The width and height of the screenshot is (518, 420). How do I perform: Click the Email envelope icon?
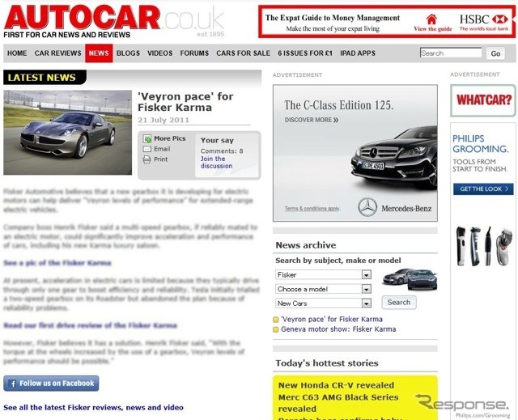pyautogui.click(x=147, y=149)
